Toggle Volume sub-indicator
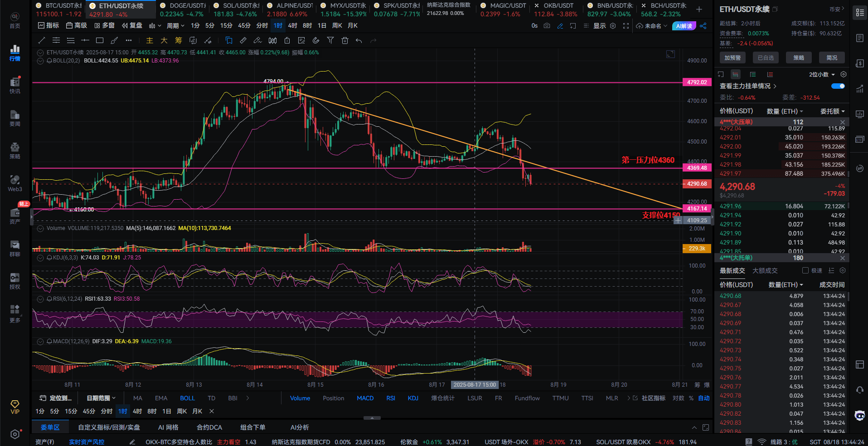 click(x=300, y=398)
